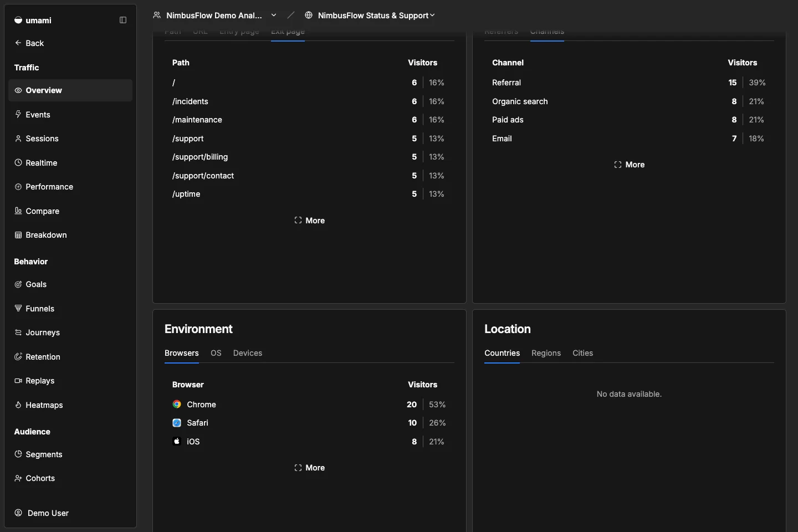Image resolution: width=798 pixels, height=532 pixels.
Task: Collapse sidebar with panel toggle icon
Action: [x=123, y=20]
